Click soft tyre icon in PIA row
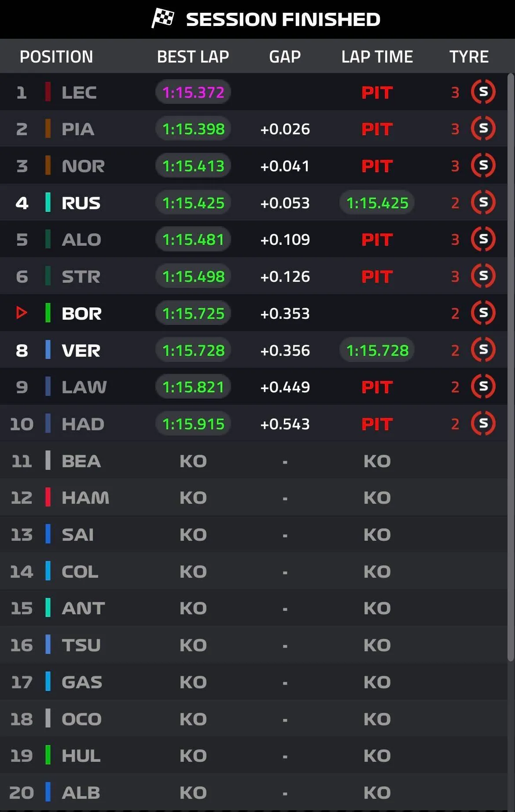515x812 pixels. [x=483, y=129]
